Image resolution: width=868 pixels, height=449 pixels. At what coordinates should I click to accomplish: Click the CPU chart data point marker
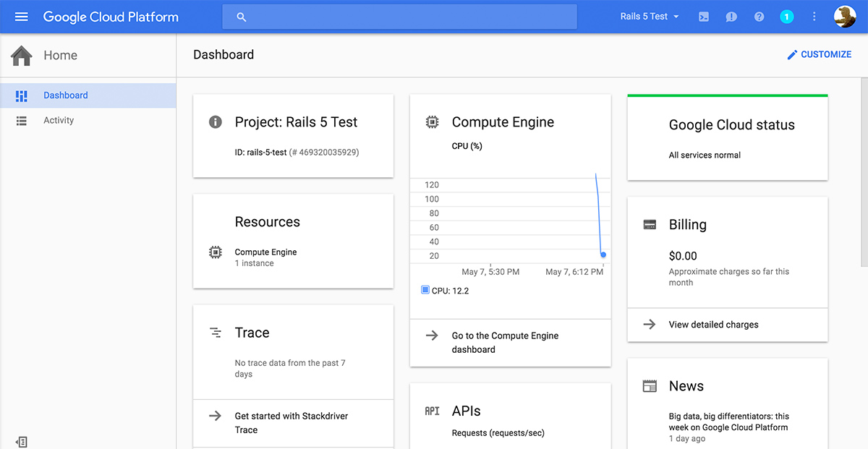603,255
